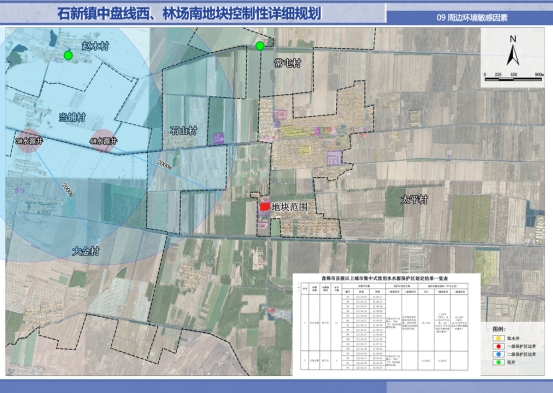Click the blue second-grade protection zone legend dot
Screen dimensions: 553x393
coord(498,354)
